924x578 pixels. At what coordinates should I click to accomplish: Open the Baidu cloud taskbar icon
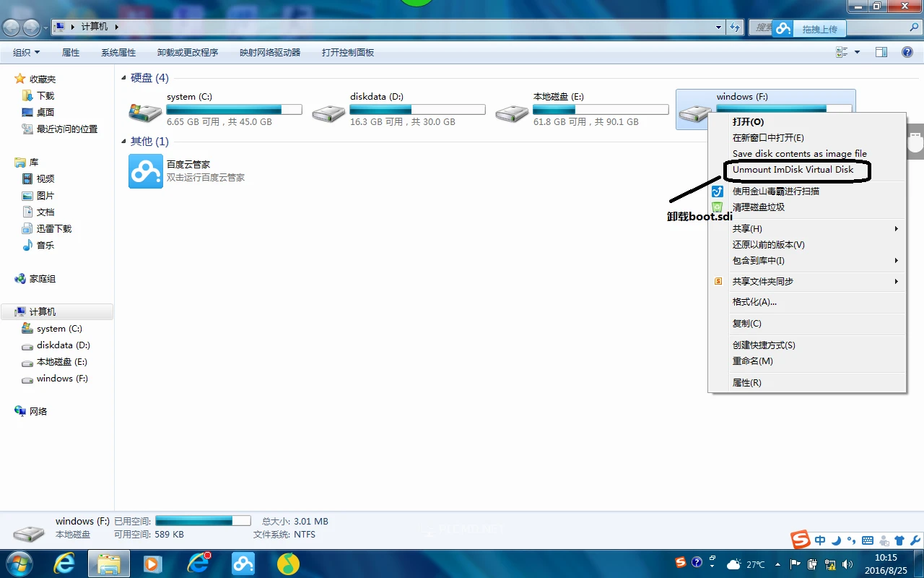pos(243,564)
